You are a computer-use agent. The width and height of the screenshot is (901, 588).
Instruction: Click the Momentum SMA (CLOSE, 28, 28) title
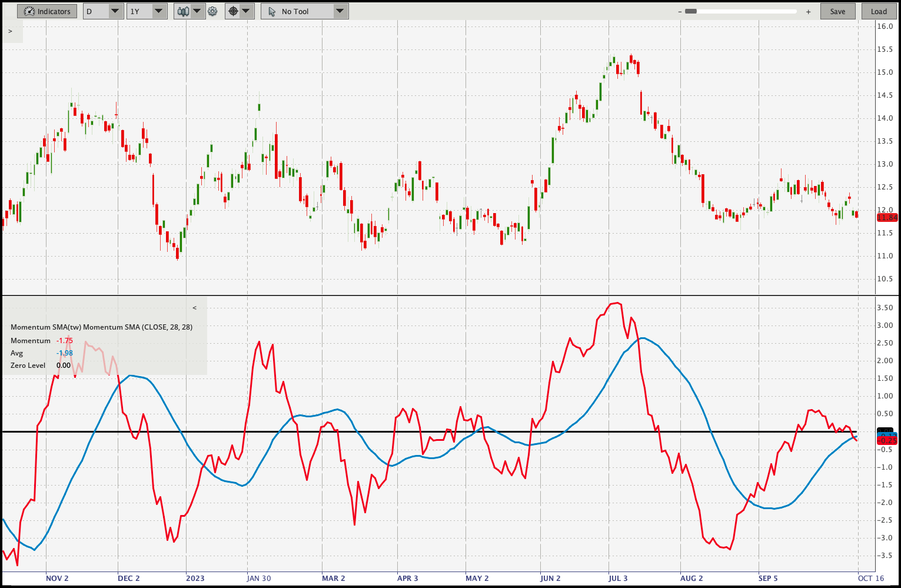101,327
